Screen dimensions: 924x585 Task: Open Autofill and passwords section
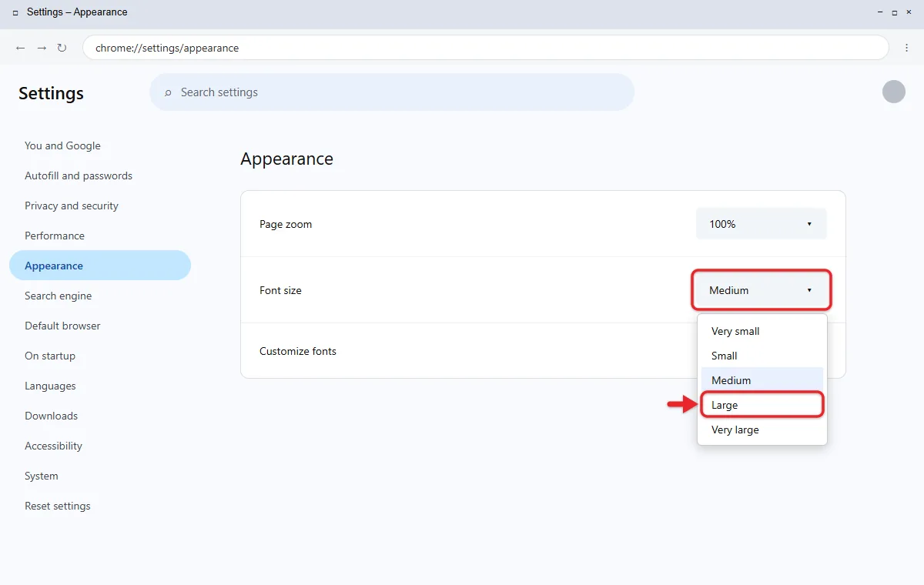(100, 175)
